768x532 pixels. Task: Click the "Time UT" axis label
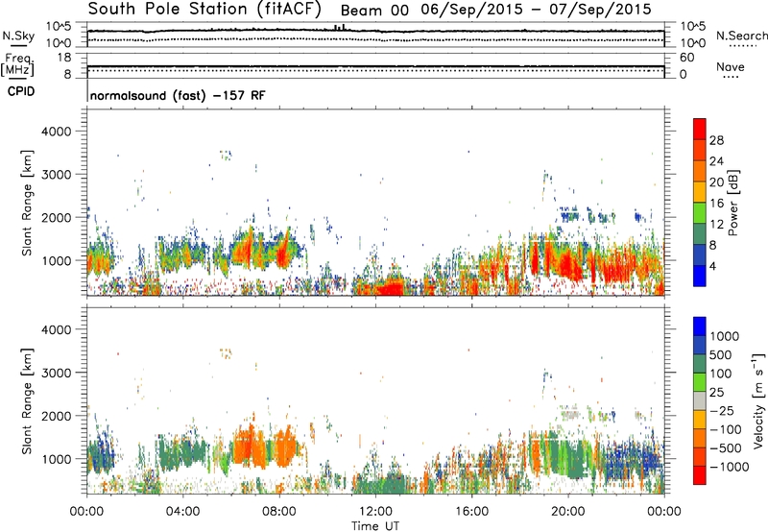(375, 526)
